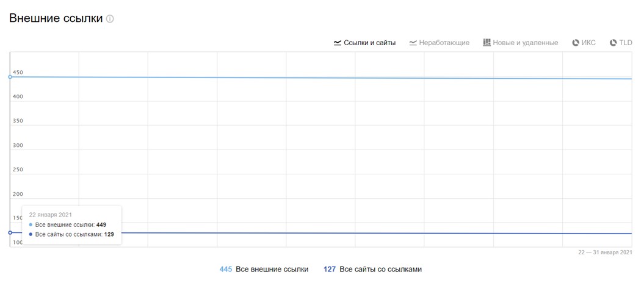Toggle the Все сайты со ссылками legend series

[x=380, y=269]
